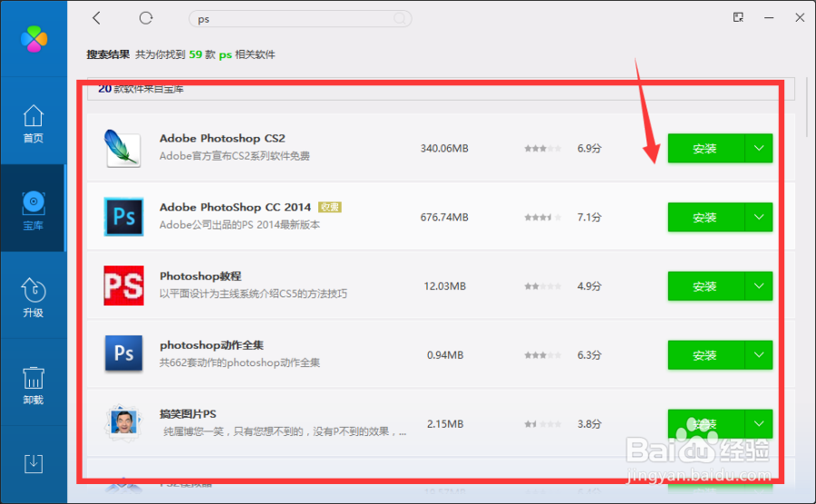
Task: Install Adobe PhotoShop CC 2014
Action: 705,217
